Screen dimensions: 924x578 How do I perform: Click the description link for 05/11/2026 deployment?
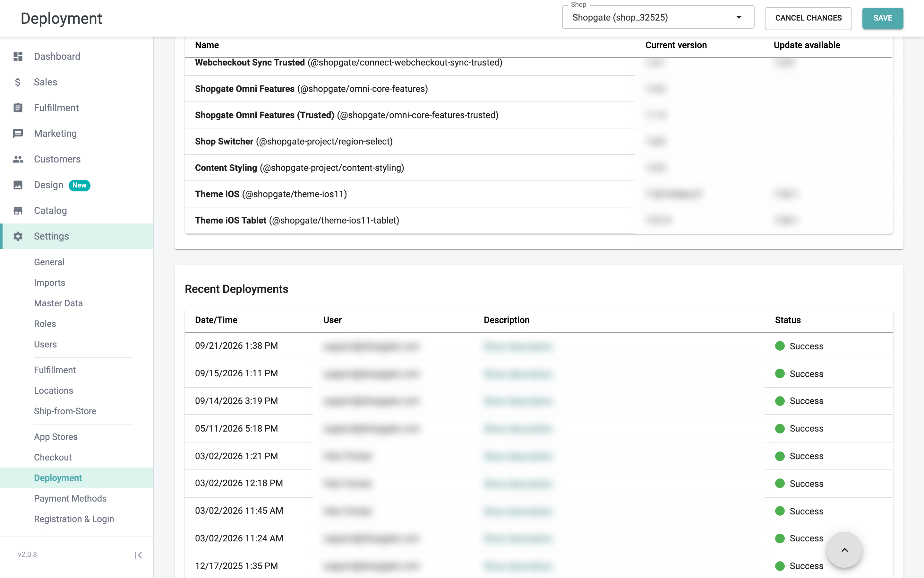tap(518, 429)
